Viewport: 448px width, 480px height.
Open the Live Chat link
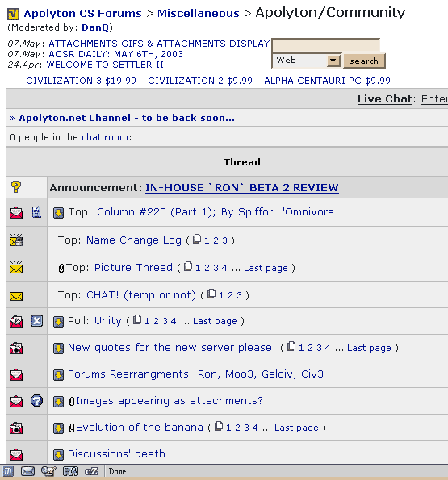click(x=384, y=99)
